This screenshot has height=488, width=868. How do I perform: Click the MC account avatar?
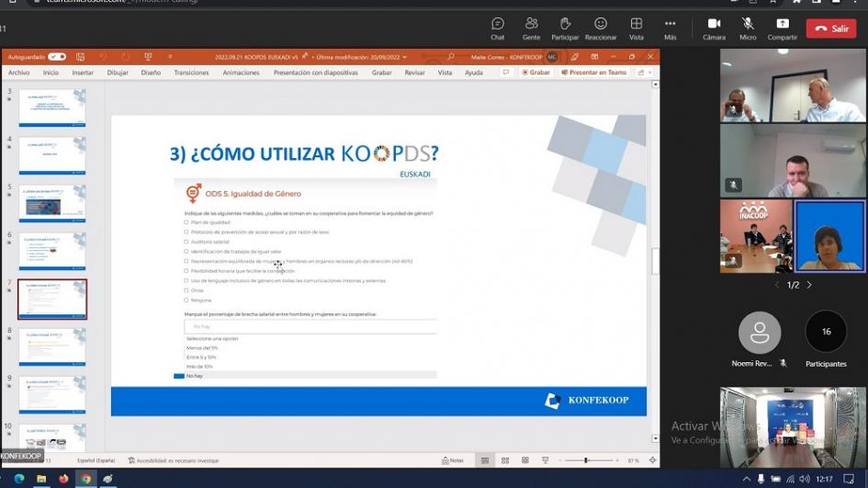point(552,57)
